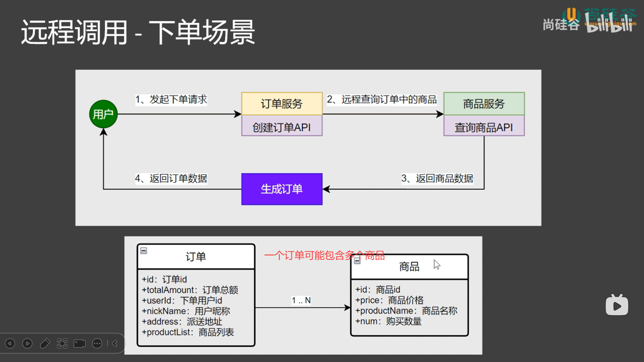
Task: Click the bilibili TV icon on the right
Action: [617, 305]
